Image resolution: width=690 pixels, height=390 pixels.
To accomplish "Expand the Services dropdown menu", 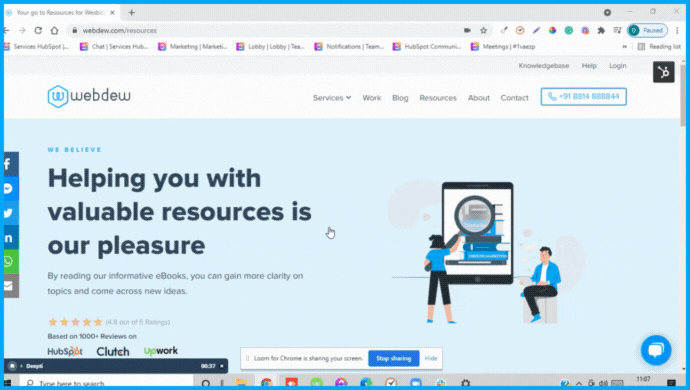I will pyautogui.click(x=332, y=98).
